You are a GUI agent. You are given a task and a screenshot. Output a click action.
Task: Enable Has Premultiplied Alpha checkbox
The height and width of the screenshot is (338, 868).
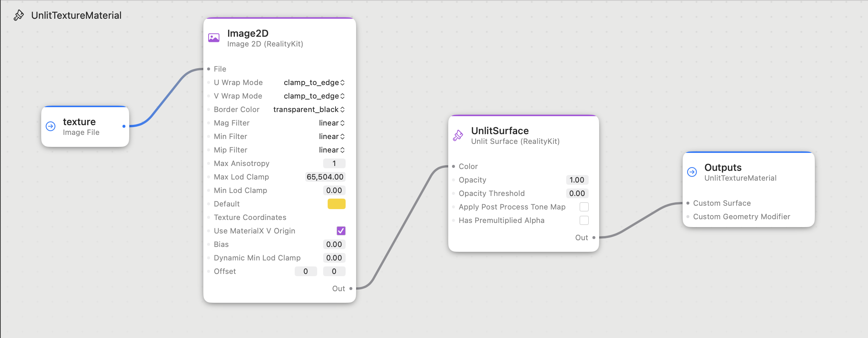pyautogui.click(x=584, y=220)
